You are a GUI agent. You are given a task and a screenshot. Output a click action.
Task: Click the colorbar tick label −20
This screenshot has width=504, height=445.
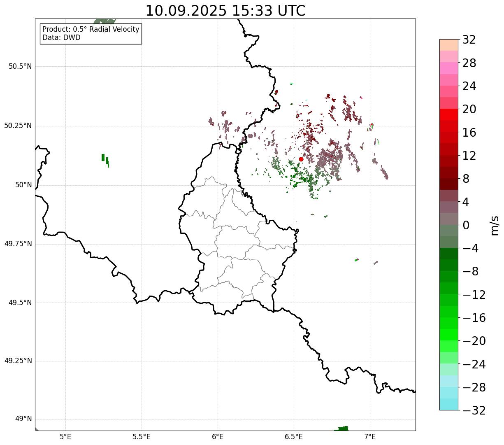pos(474,341)
